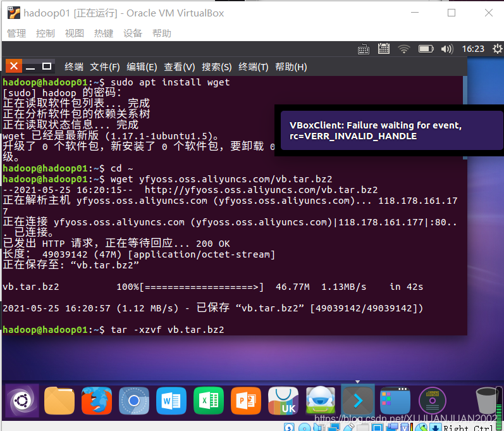Open the terminal 帮助(H) menu
This screenshot has width=504, height=431.
[291, 67]
